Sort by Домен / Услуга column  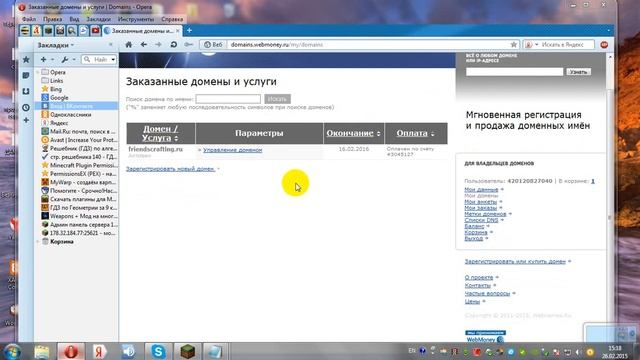point(160,133)
